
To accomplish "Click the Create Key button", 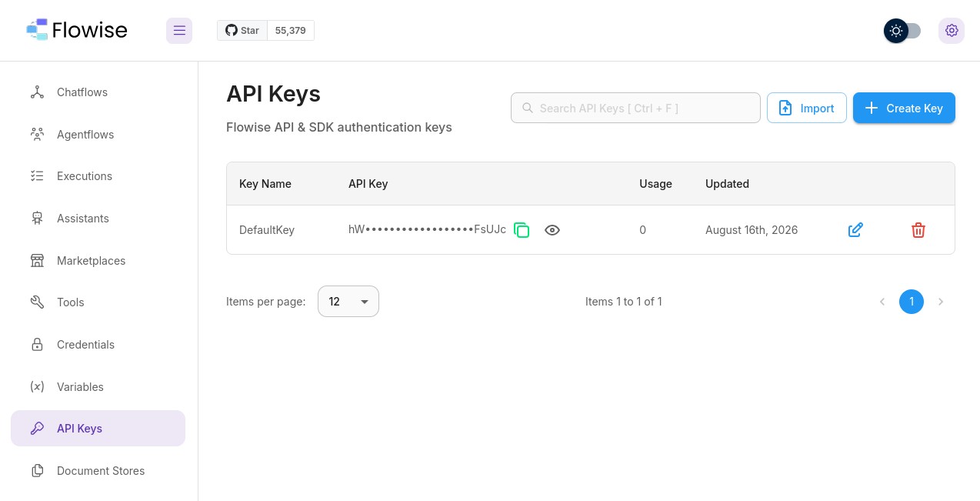I will (904, 108).
